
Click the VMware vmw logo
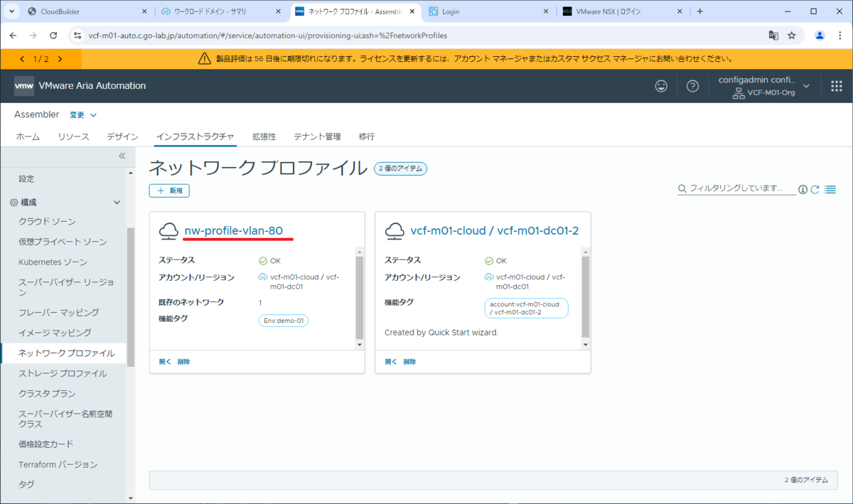point(24,86)
